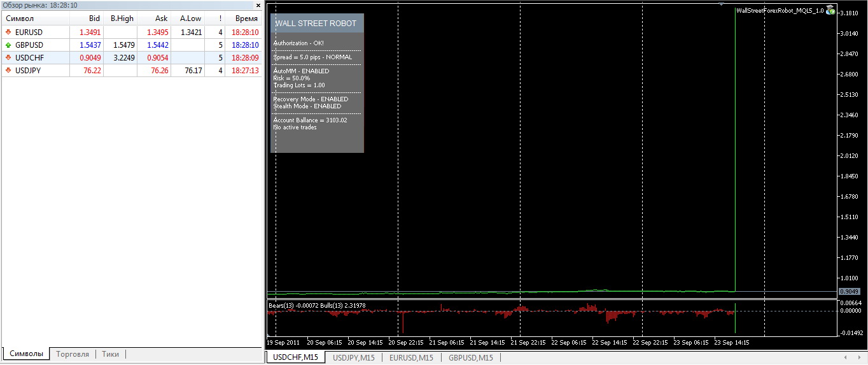This screenshot has width=868, height=365.
Task: Switch to the USDJPY,M15 chart tab
Action: [x=355, y=357]
